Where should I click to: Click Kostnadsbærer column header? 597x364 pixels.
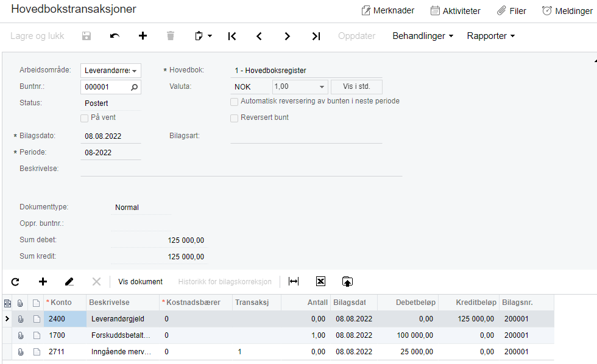click(x=196, y=303)
